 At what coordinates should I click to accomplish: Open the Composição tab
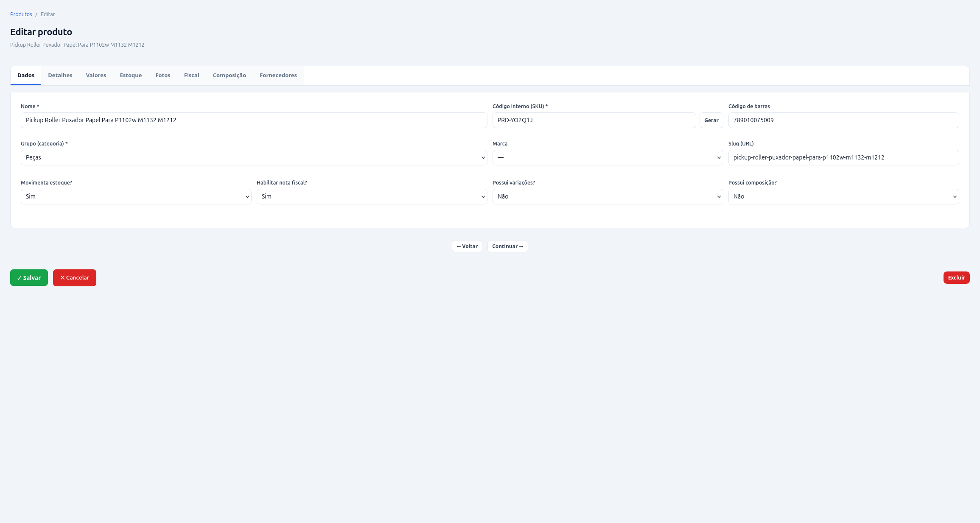pyautogui.click(x=230, y=76)
